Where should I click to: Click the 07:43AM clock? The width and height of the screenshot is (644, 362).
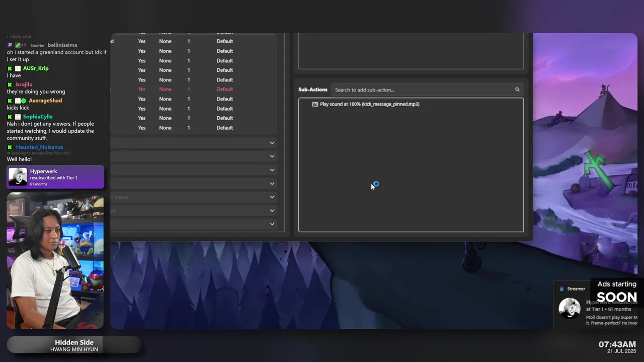(617, 344)
